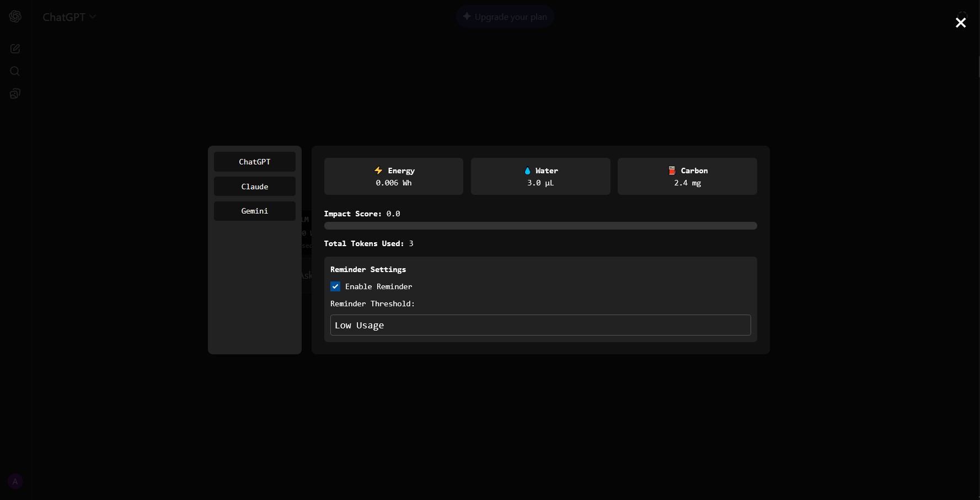Toggle the Enable Reminder checkbox
The height and width of the screenshot is (500, 980).
[x=335, y=286]
